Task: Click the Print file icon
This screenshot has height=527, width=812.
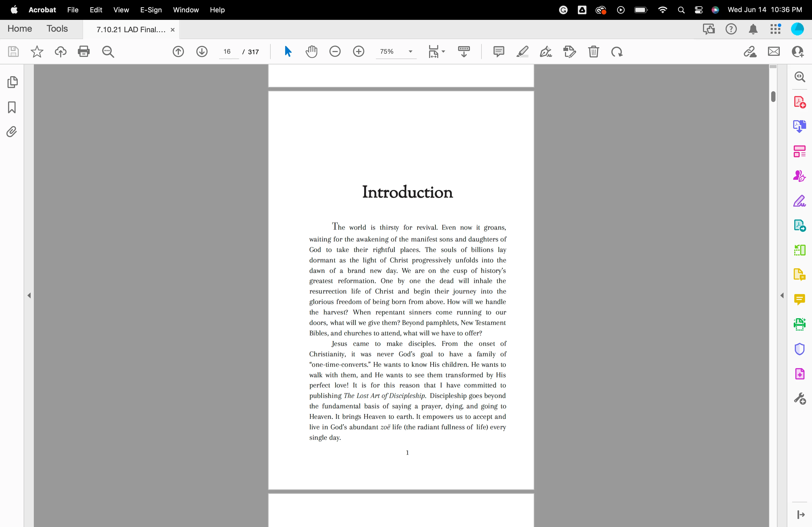Action: [84, 52]
